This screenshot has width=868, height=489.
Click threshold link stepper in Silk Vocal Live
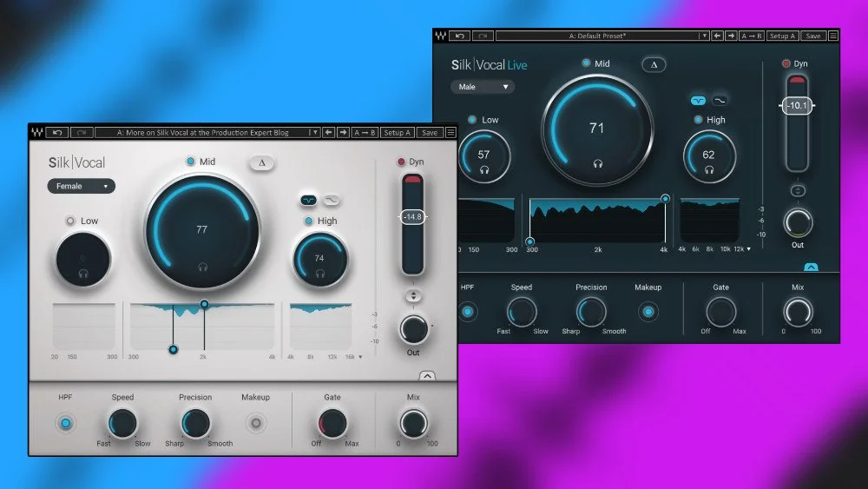[798, 190]
